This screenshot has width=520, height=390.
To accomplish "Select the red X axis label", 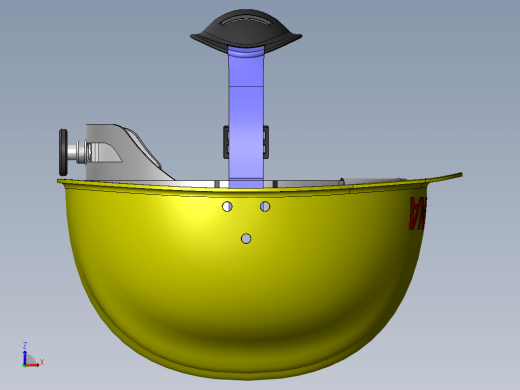I will click(x=42, y=362).
